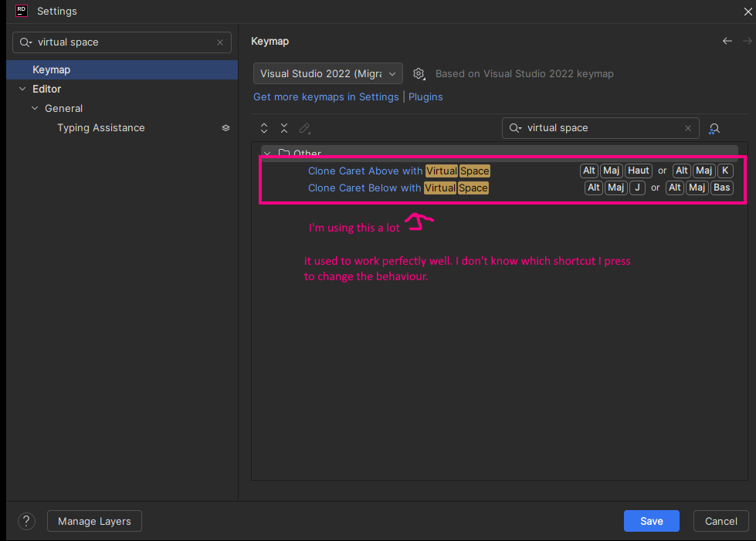Viewport: 756px width, 541px height.
Task: Select Clone Caret Above with Virtual Space
Action: coord(398,171)
